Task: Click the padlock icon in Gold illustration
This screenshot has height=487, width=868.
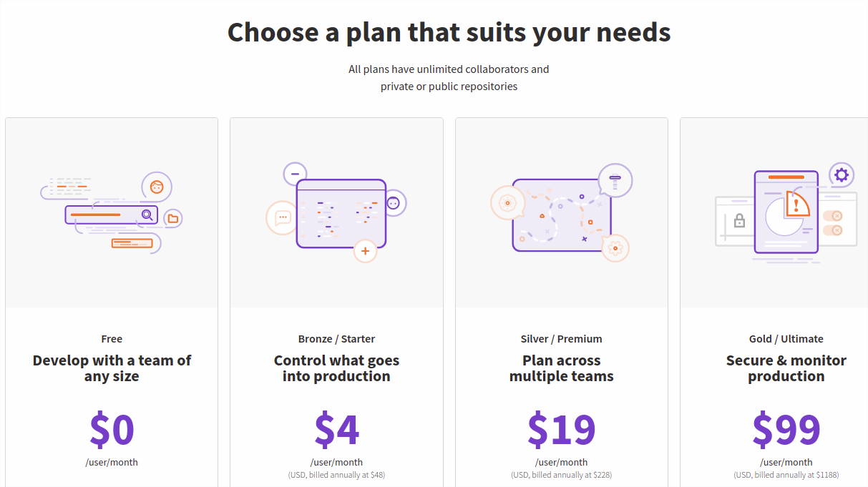Action: pyautogui.click(x=740, y=220)
